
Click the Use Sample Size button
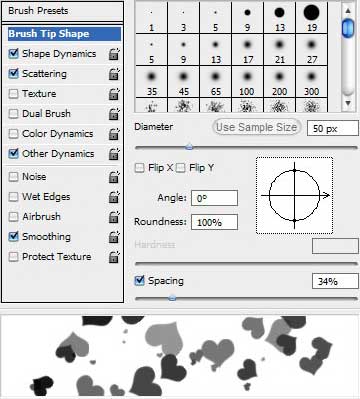(x=256, y=127)
